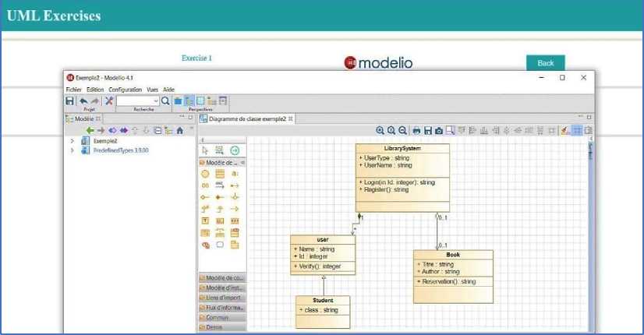
Task: Select the Book class title
Action: point(453,255)
